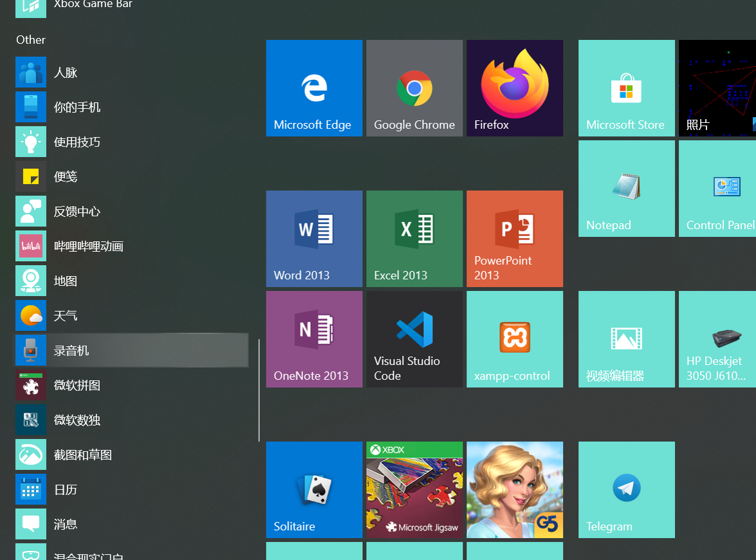Screen dimensions: 756x560
Task: Open 日历 Calendar app
Action: click(132, 489)
